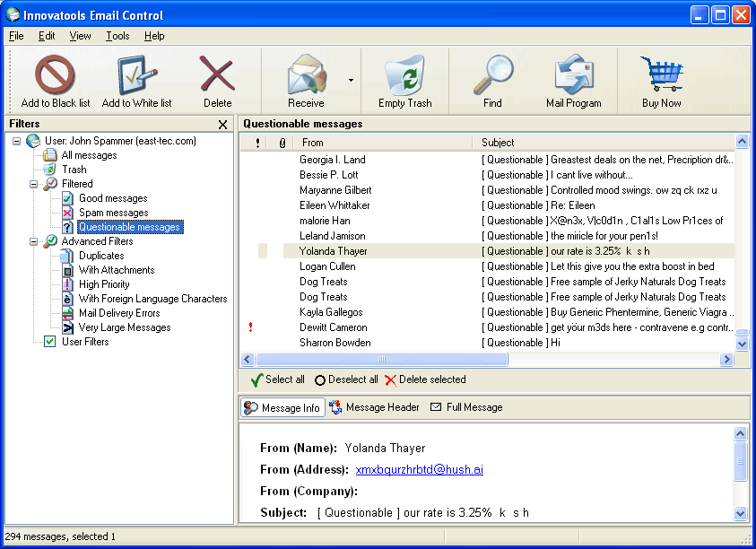Click the message list right scroll arrow
756x549 pixels.
click(x=726, y=360)
